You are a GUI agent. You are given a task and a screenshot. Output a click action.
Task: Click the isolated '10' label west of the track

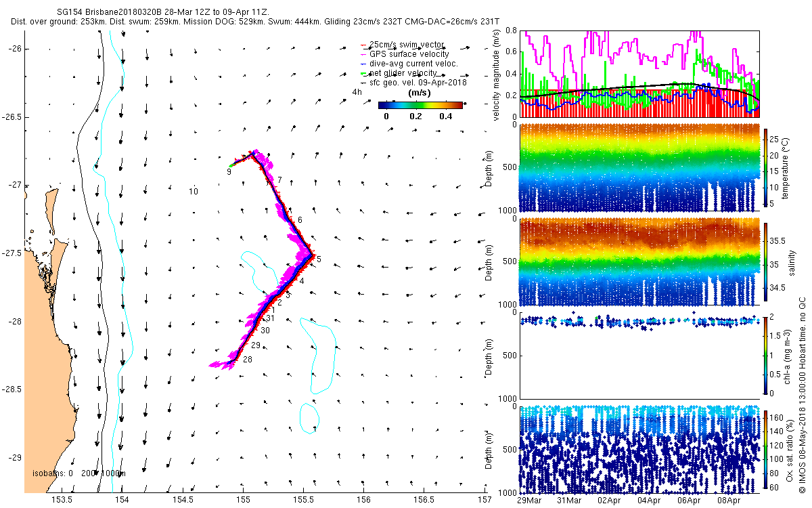click(x=194, y=192)
